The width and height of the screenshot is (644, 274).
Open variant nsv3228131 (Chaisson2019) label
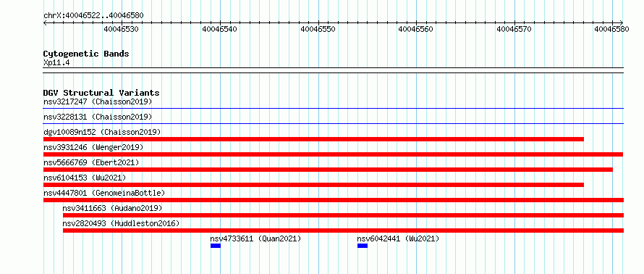pos(98,117)
